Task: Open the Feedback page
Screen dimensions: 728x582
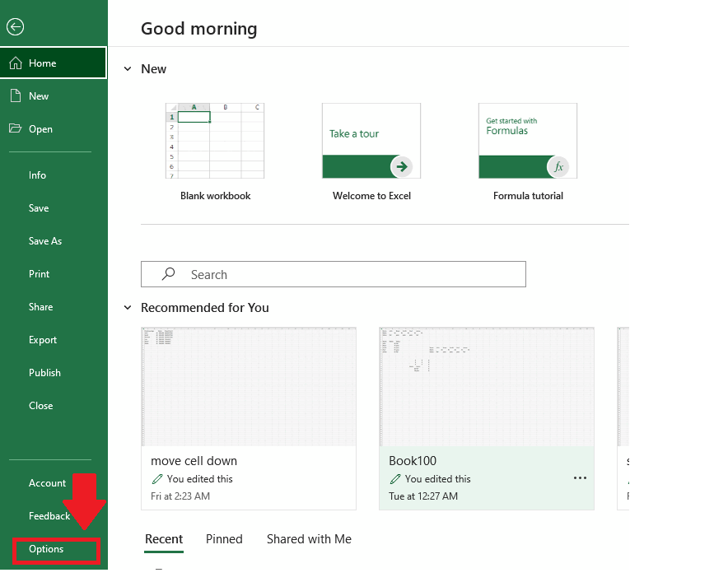Action: [49, 515]
